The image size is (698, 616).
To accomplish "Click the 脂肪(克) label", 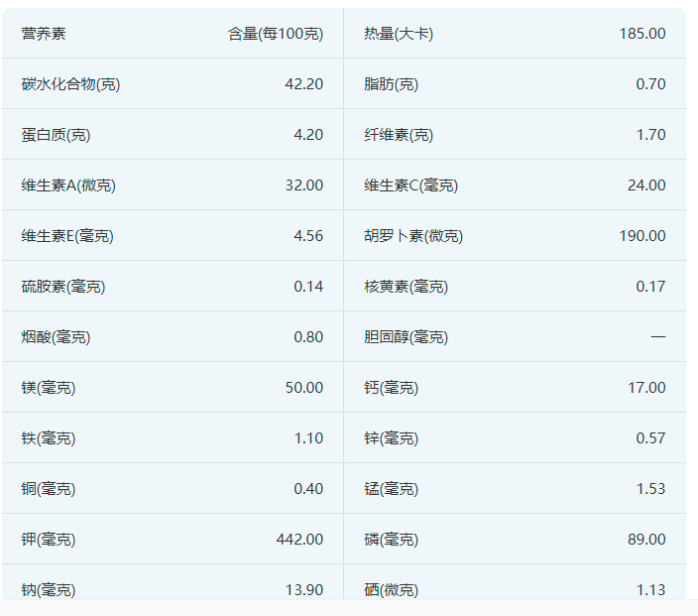I will (391, 84).
